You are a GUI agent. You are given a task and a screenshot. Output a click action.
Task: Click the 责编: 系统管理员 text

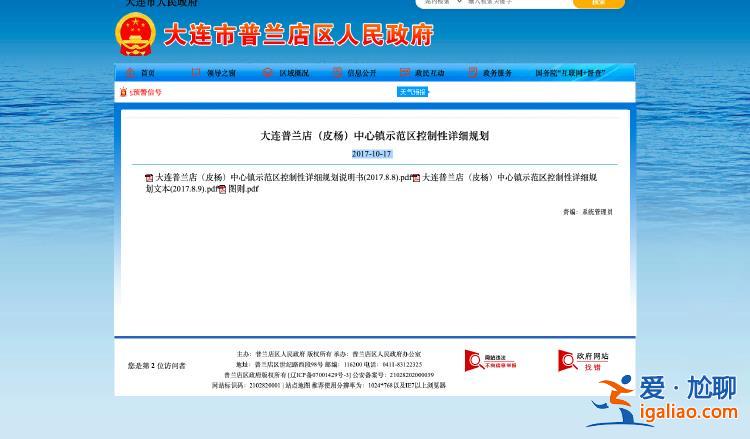[x=588, y=212]
